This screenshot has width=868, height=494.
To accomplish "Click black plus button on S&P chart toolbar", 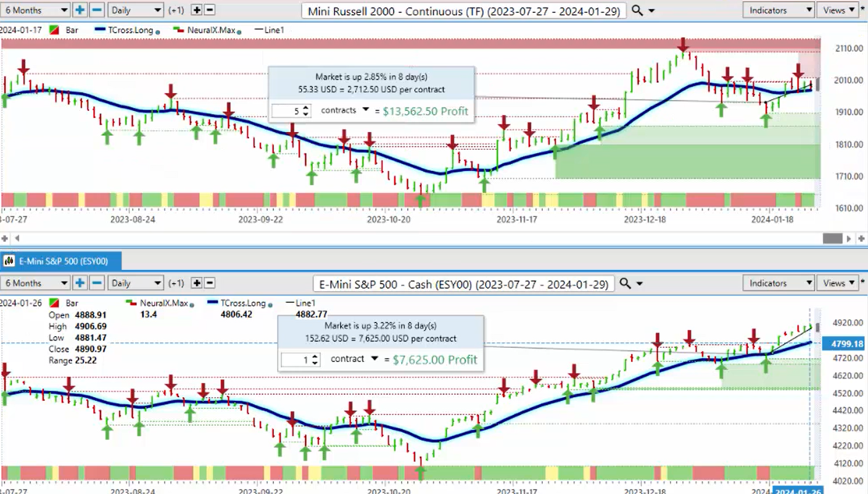I will point(197,283).
